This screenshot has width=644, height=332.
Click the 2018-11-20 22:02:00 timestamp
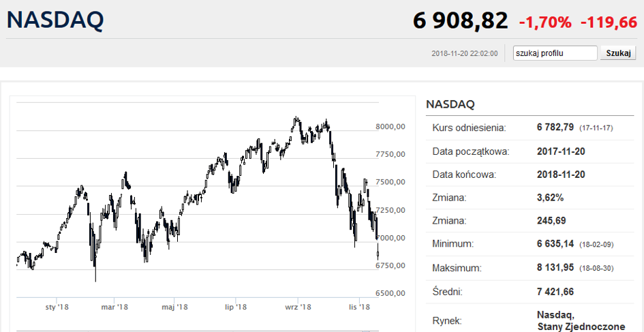(x=465, y=53)
